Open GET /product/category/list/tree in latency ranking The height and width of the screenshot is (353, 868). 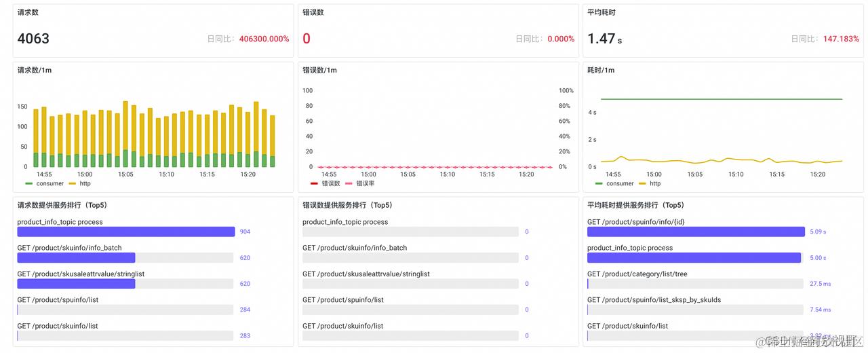coord(637,274)
